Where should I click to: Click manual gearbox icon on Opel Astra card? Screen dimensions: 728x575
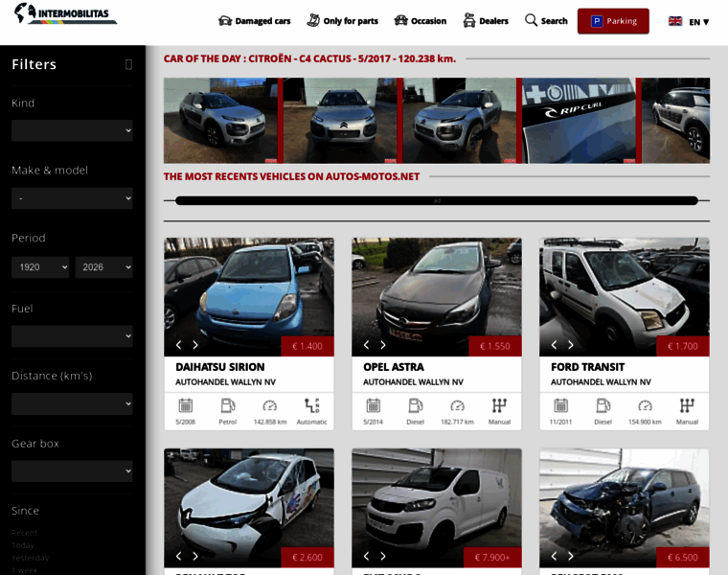click(x=500, y=405)
